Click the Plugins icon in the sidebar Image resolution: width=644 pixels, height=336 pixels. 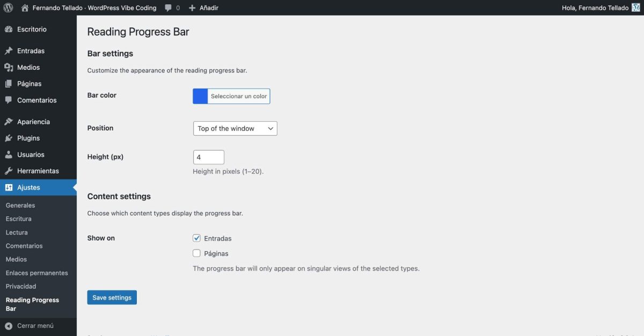[x=9, y=138]
